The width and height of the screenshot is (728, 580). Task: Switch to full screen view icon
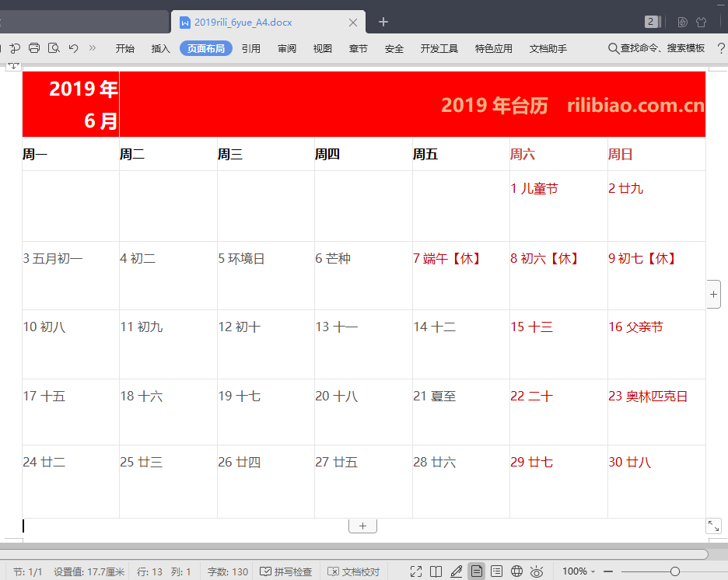click(x=416, y=571)
